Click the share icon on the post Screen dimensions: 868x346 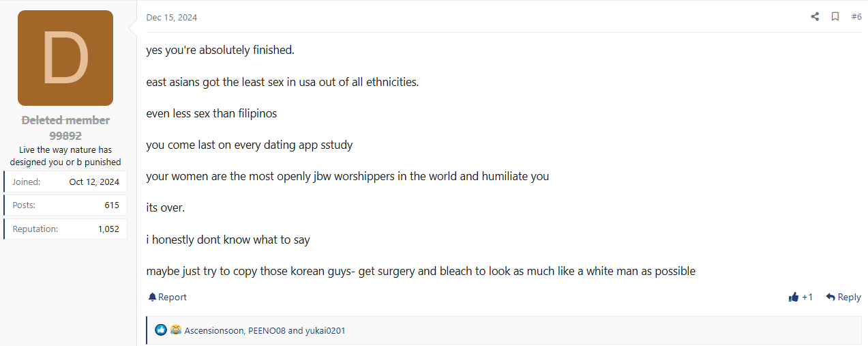[x=815, y=17]
